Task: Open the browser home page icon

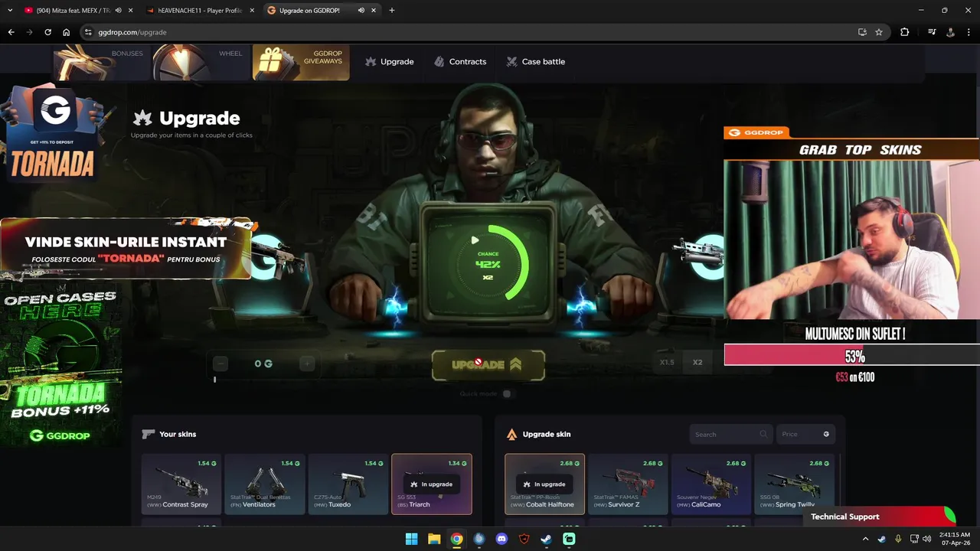Action: [x=67, y=32]
